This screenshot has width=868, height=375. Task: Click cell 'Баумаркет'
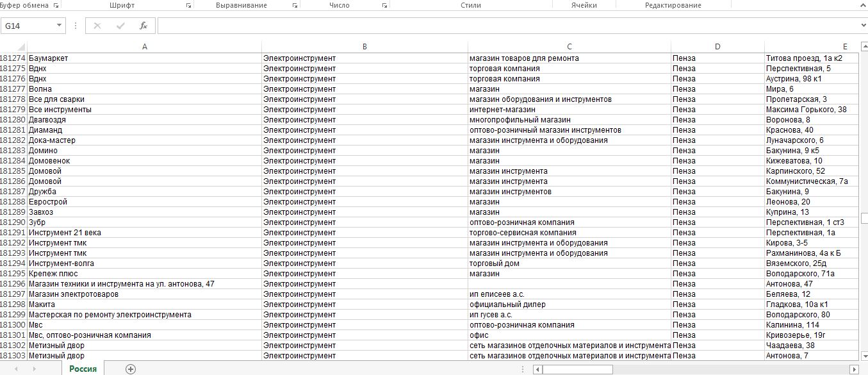pyautogui.click(x=144, y=58)
